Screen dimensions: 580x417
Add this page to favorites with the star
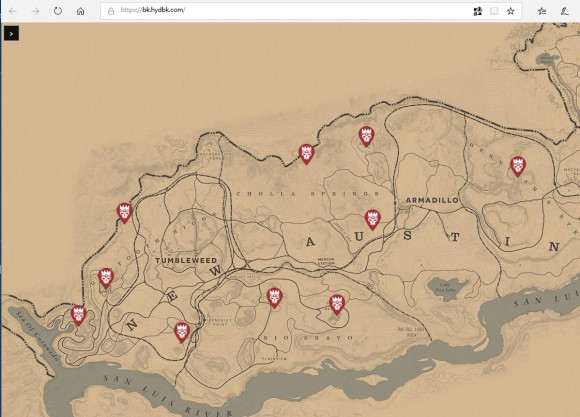pyautogui.click(x=510, y=11)
